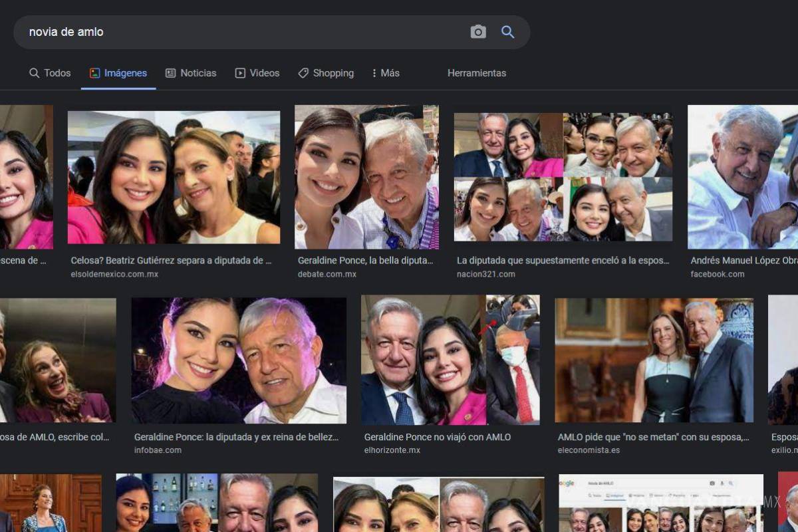Click the blue magnifying glass search icon
The width and height of the screenshot is (798, 532).
(x=507, y=31)
